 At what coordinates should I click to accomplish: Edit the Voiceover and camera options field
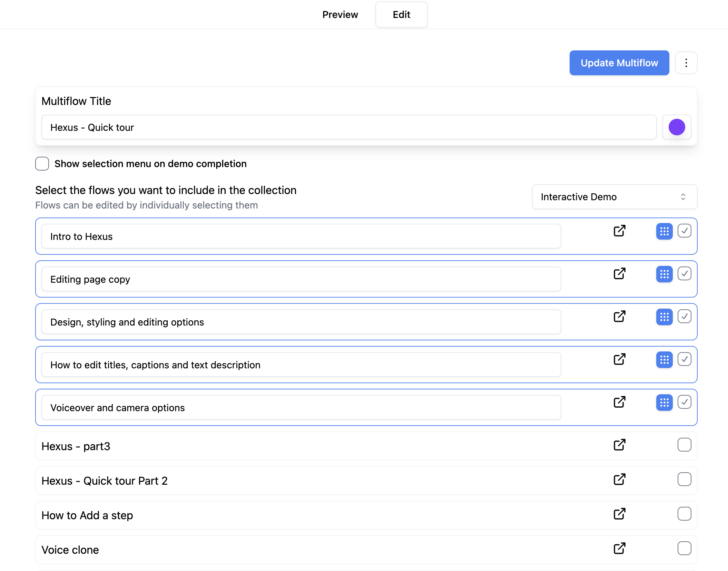(301, 408)
